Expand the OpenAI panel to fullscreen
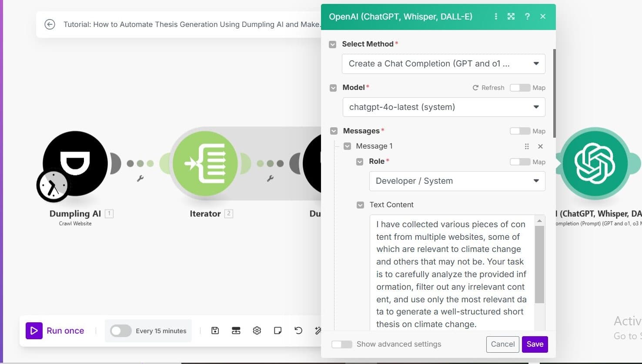Viewport: 642px width, 364px height. point(511,17)
